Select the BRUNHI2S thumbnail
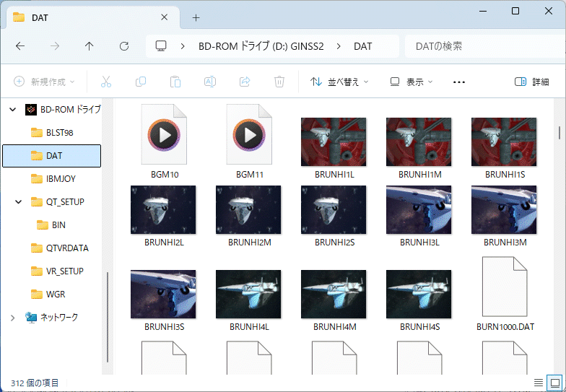 pos(334,209)
